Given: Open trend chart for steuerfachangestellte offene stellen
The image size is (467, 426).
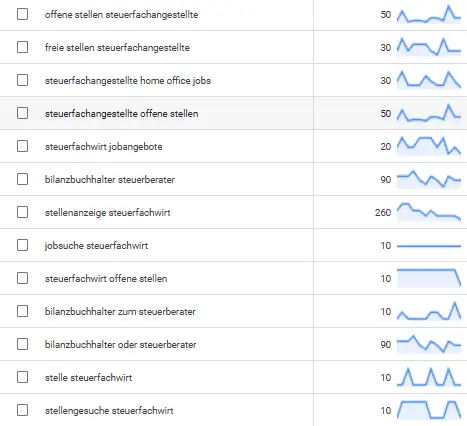Looking at the screenshot, I should point(429,113).
